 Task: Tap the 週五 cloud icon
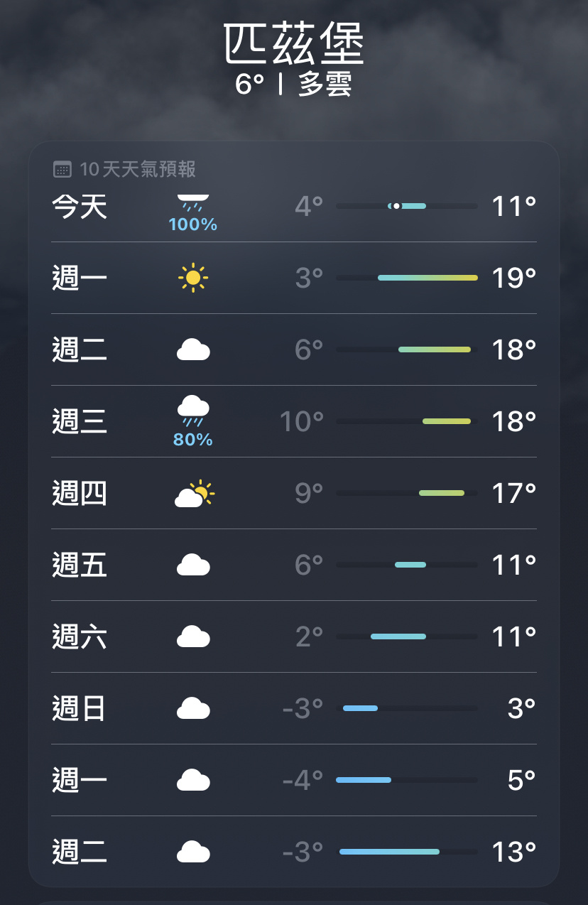[x=193, y=565]
